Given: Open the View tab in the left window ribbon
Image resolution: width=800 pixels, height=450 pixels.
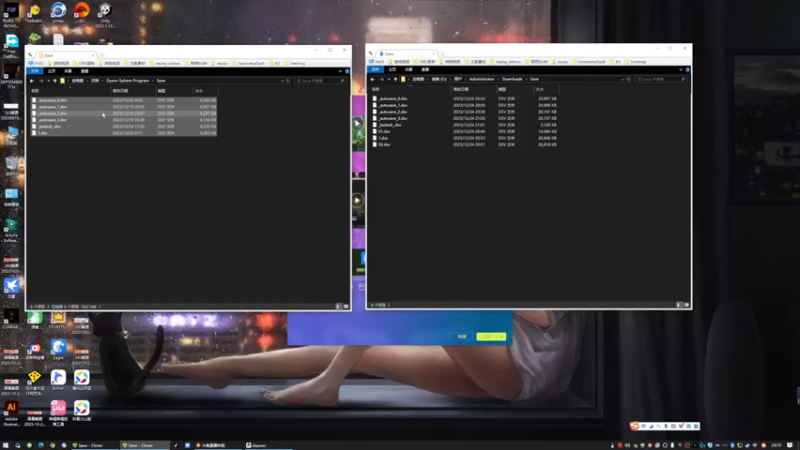Looking at the screenshot, I should coord(84,71).
